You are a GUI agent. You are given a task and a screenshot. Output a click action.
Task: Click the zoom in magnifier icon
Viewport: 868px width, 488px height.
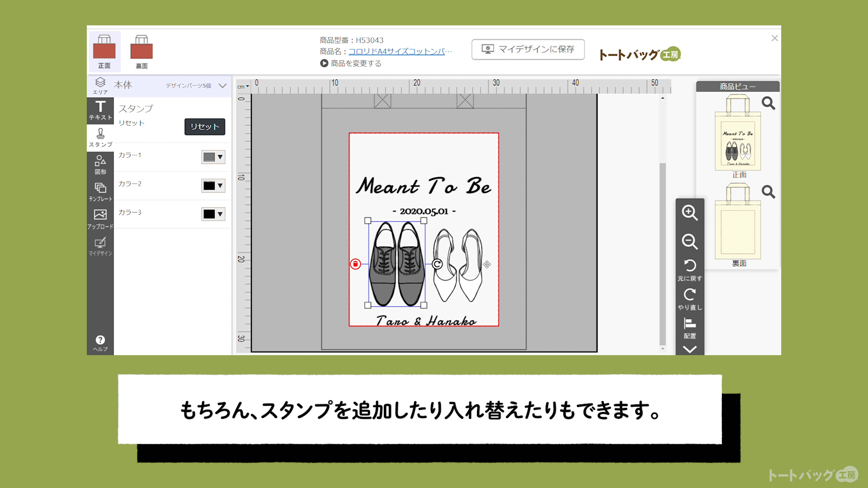689,213
